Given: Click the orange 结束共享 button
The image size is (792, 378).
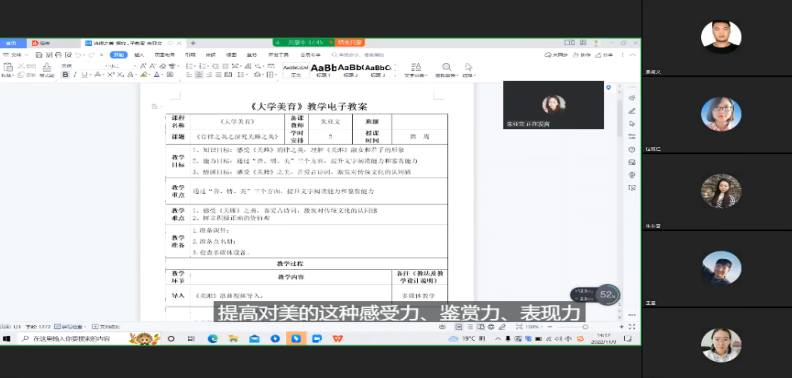Looking at the screenshot, I should point(350,42).
